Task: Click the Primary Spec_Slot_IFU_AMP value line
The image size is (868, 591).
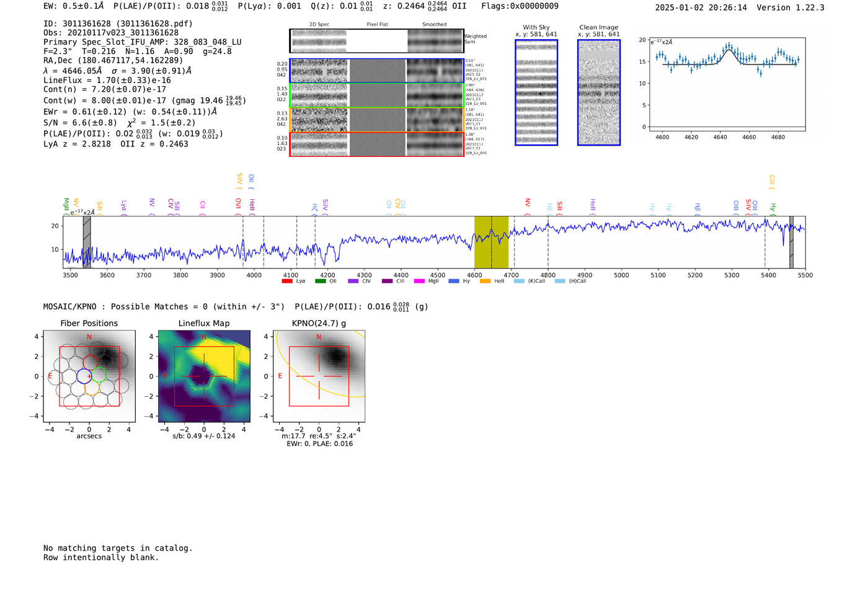Action: click(x=143, y=42)
